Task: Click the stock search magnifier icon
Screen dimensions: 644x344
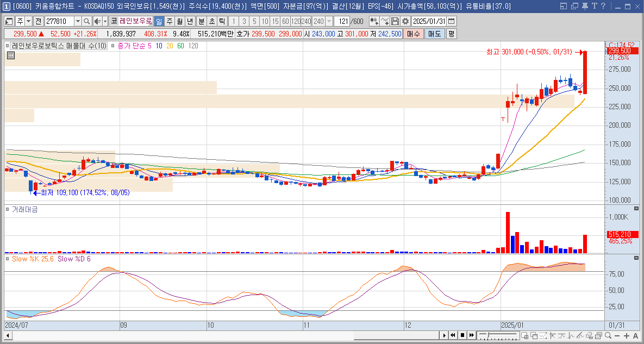Action: pos(86,21)
